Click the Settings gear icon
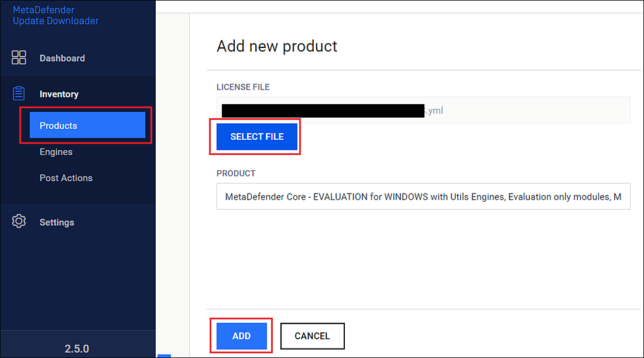Screen dimensions: 644x358 click(x=19, y=221)
